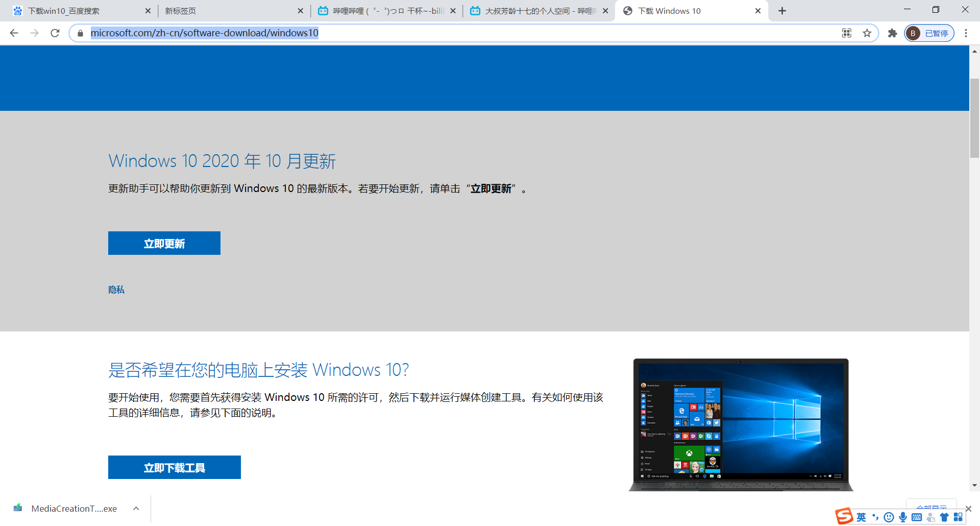Open the Extensions puzzle icon
The image size is (980, 526).
pyautogui.click(x=892, y=33)
